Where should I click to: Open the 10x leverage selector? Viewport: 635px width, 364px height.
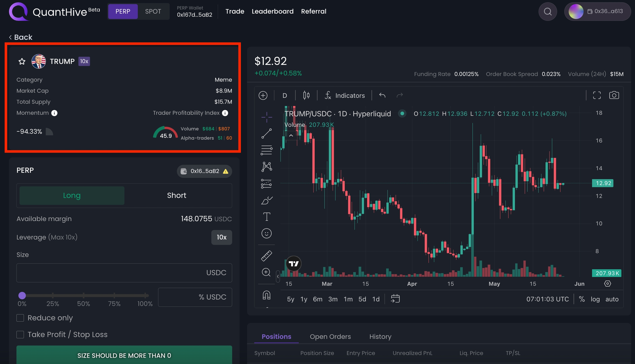221,237
